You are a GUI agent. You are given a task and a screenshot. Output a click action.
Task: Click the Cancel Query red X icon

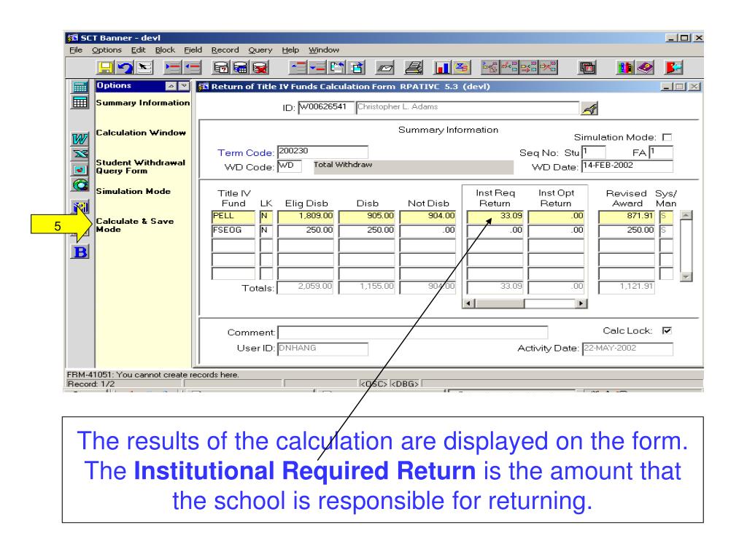click(x=260, y=68)
